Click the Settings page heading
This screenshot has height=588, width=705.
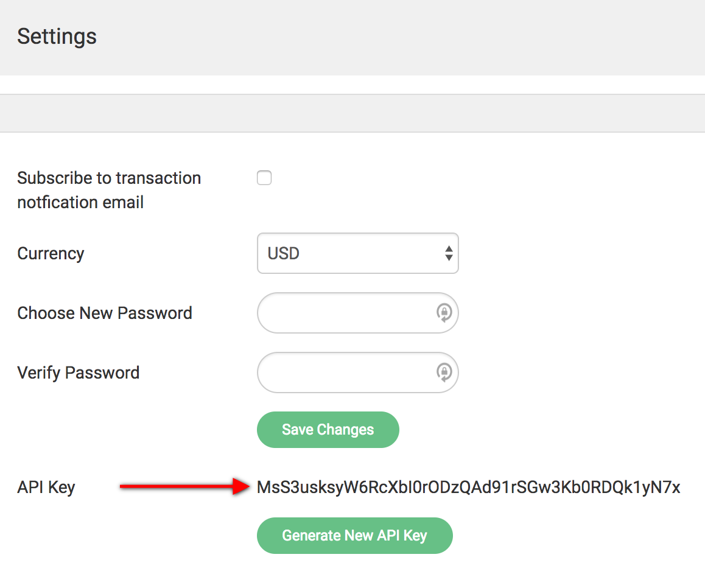57,37
